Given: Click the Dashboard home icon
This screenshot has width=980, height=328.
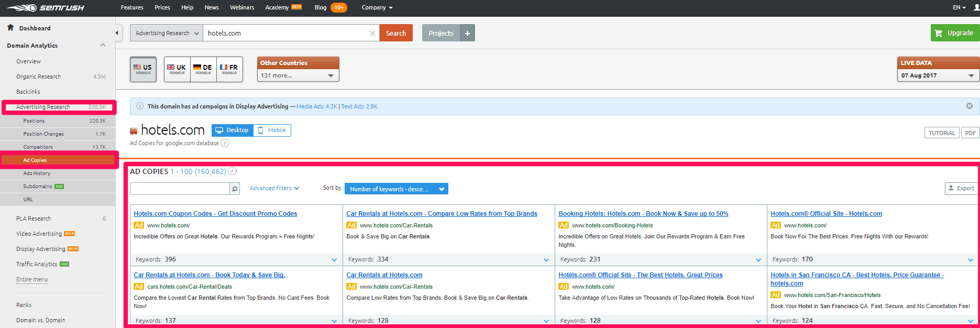Looking at the screenshot, I should pos(10,27).
